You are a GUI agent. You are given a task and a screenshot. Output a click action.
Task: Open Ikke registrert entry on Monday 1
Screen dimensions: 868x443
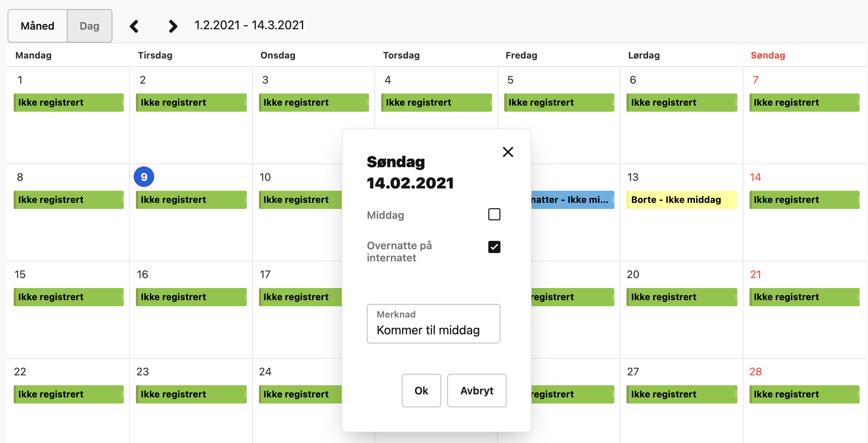69,103
